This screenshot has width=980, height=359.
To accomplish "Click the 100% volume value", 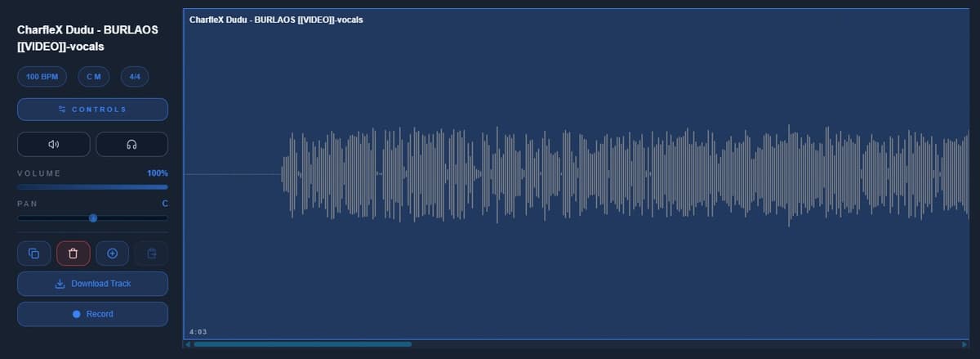I will pyautogui.click(x=158, y=173).
